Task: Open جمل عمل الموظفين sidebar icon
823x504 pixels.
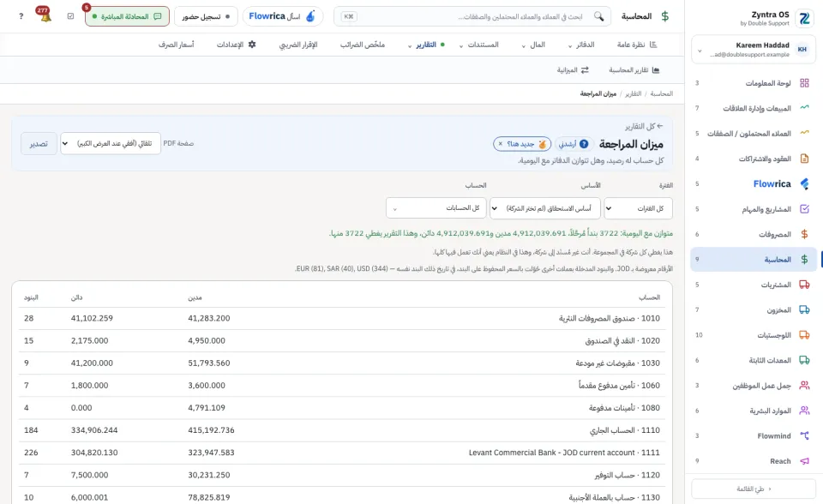Action: [804, 386]
